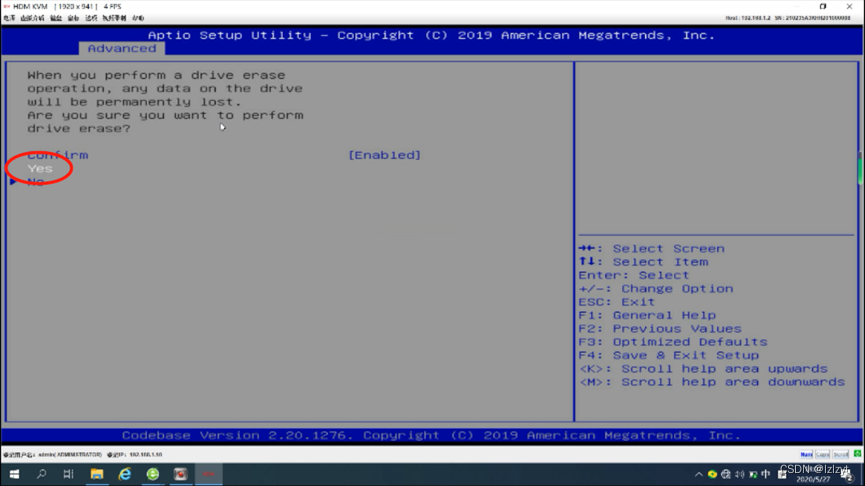Image resolution: width=865 pixels, height=486 pixels.
Task: Click '+/-: Change Option' help line
Action: 656,289
